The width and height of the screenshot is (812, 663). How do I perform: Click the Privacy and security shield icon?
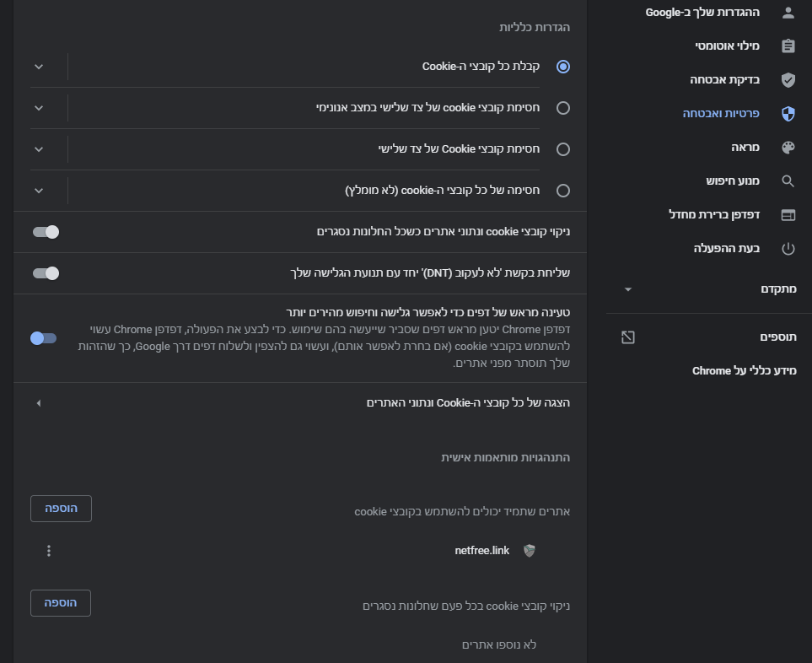tap(788, 114)
